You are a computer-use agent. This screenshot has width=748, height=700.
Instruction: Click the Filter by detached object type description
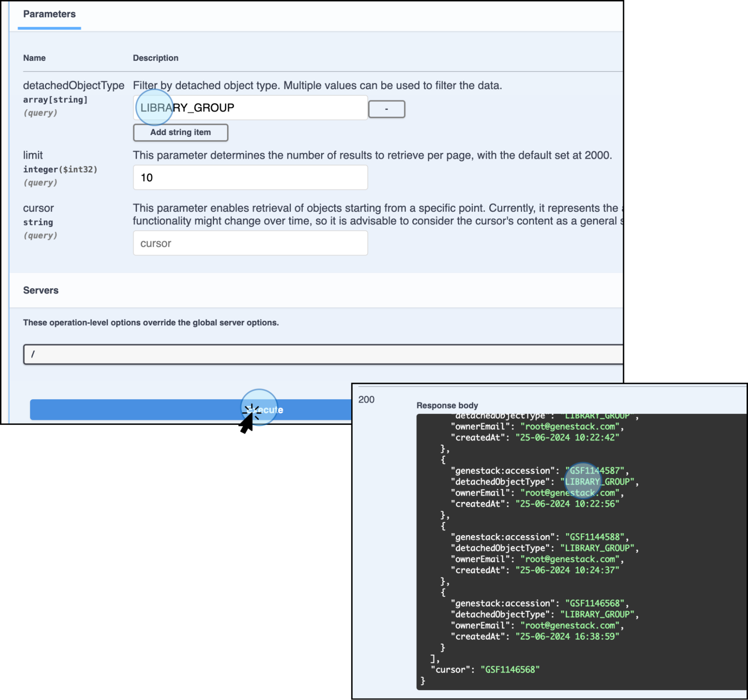coord(317,85)
